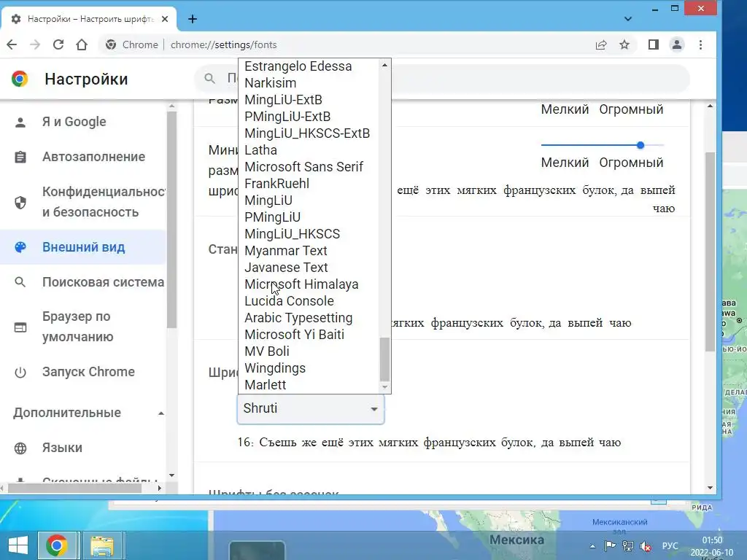Open Chrome three-dot menu
The height and width of the screenshot is (560, 747).
pyautogui.click(x=700, y=44)
